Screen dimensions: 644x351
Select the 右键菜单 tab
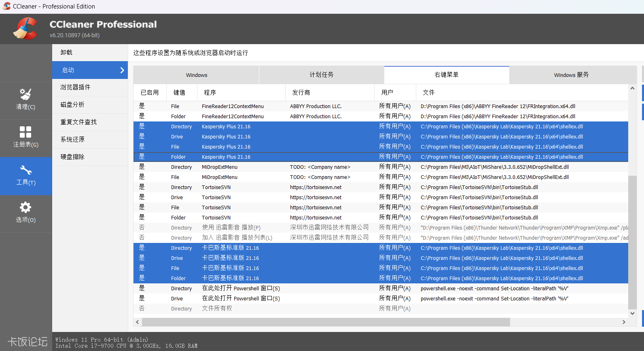pyautogui.click(x=447, y=75)
